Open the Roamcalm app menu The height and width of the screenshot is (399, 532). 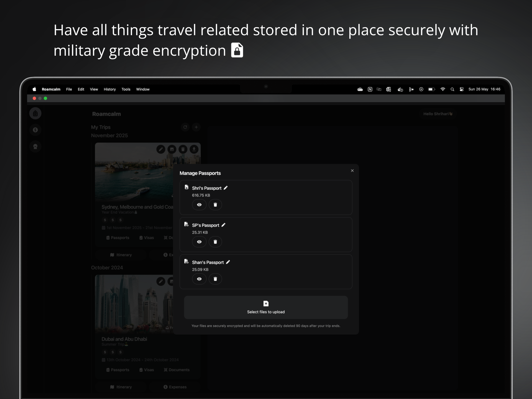click(51, 89)
